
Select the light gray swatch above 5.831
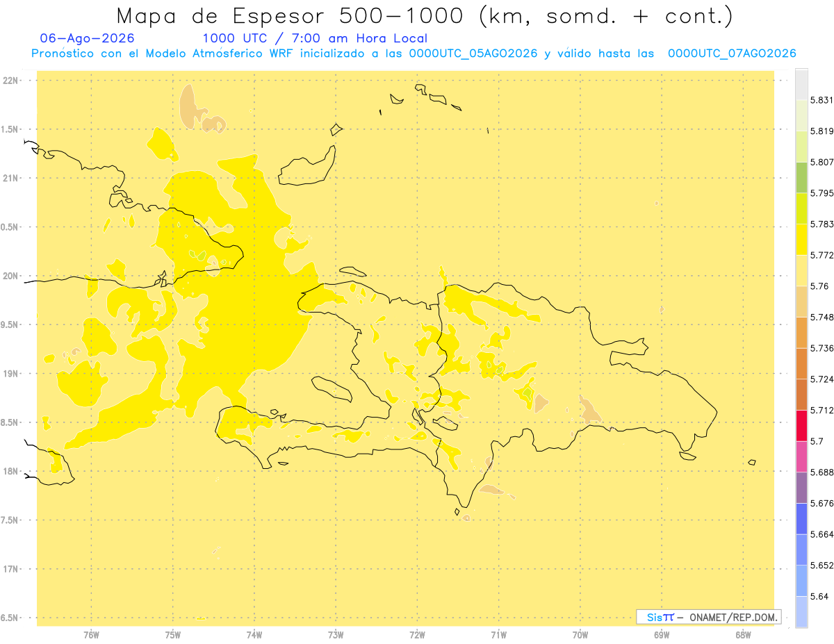pyautogui.click(x=801, y=84)
